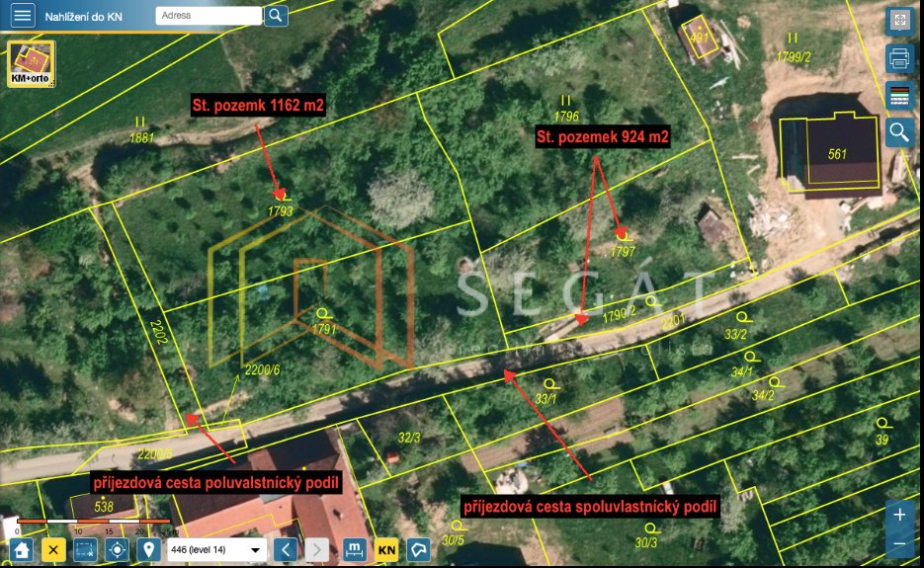Clear the rectangle selection tool
924x568 pixels.
pos(85,550)
